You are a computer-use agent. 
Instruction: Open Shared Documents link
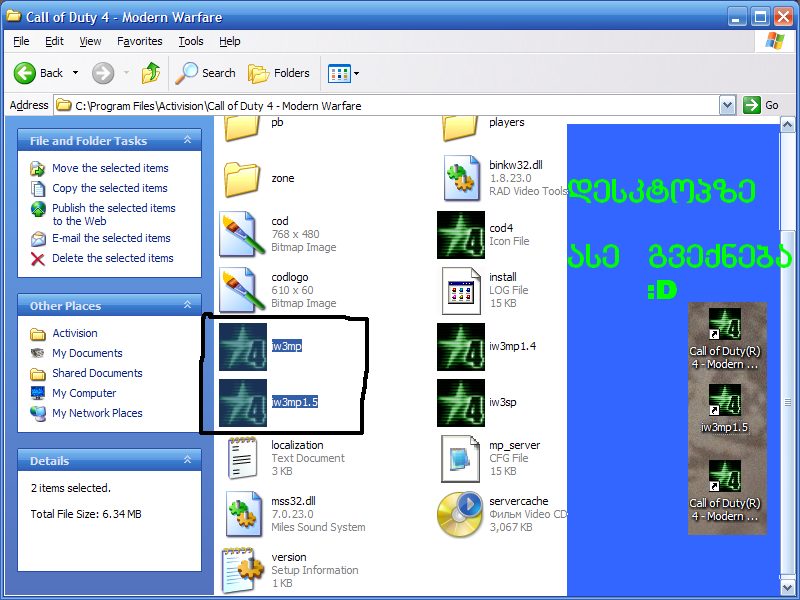click(x=97, y=373)
